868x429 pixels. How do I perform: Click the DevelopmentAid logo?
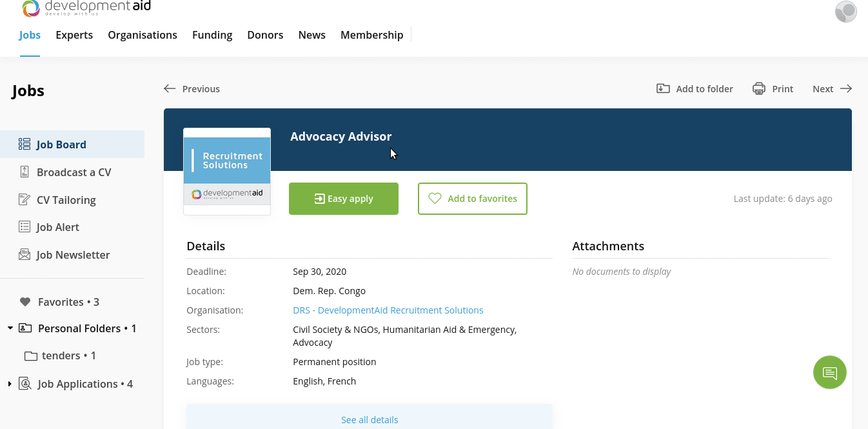[86, 10]
